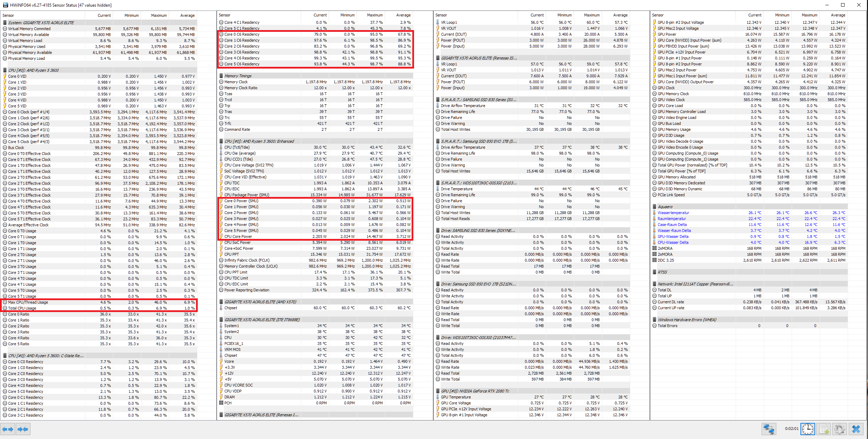Select the GPU 8-pin #2 Input Voltage row
868x439 pixels.
point(749,22)
